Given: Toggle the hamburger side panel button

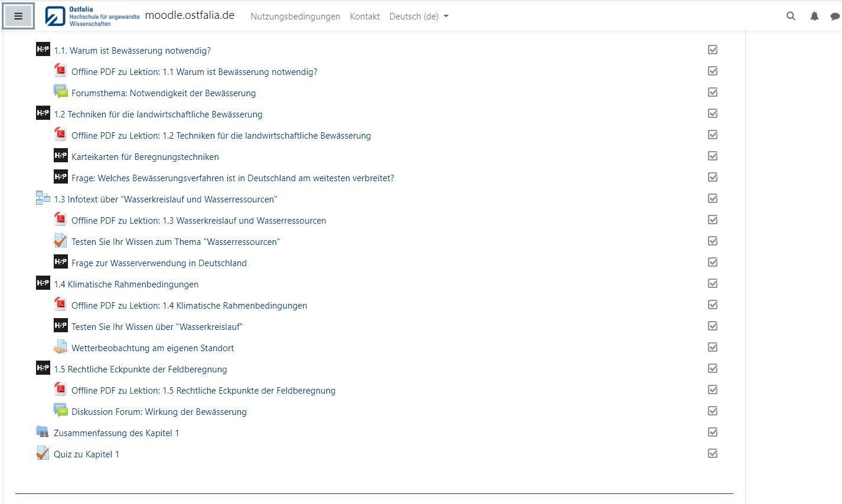Looking at the screenshot, I should [18, 16].
